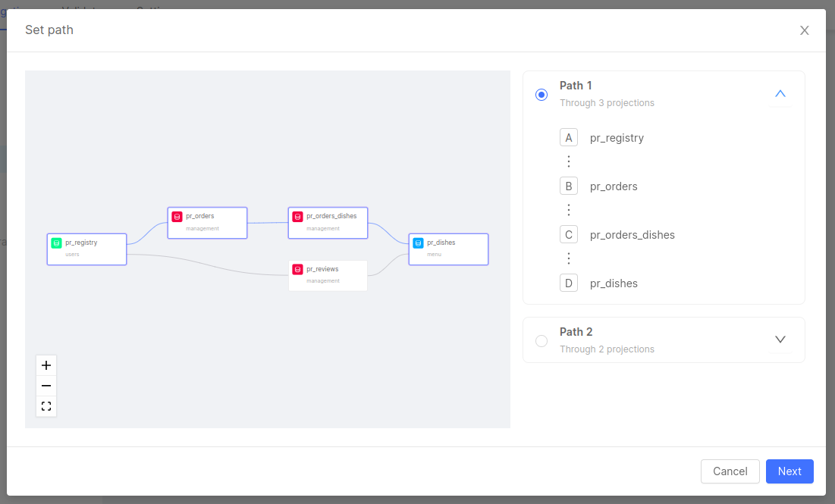Click the green pr_registry database icon
Image resolution: width=835 pixels, height=504 pixels.
56,243
